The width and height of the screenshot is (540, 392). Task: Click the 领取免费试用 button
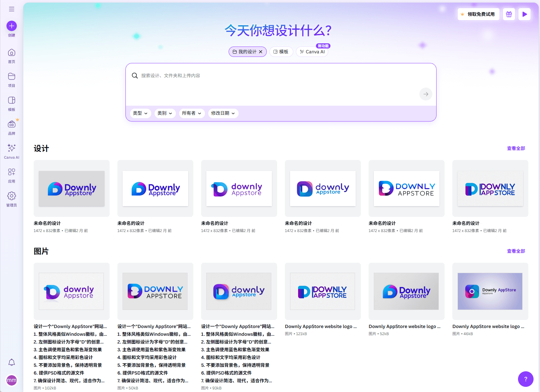pyautogui.click(x=478, y=14)
